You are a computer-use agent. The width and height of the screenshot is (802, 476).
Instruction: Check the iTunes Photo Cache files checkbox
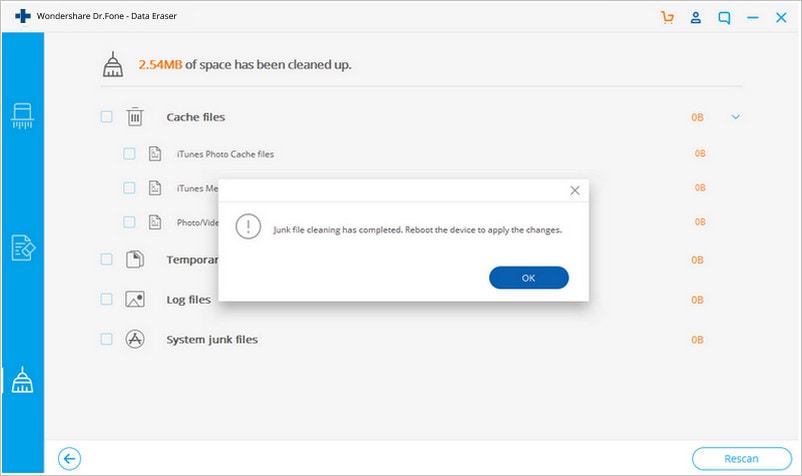click(x=129, y=153)
